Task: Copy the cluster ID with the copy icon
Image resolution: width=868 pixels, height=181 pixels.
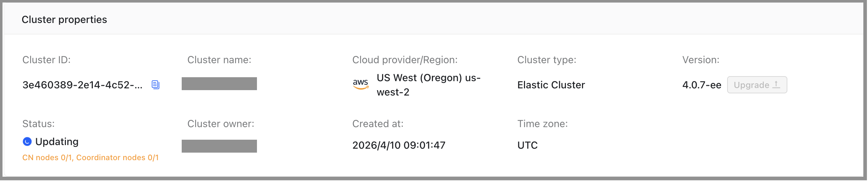Action: coord(156,85)
